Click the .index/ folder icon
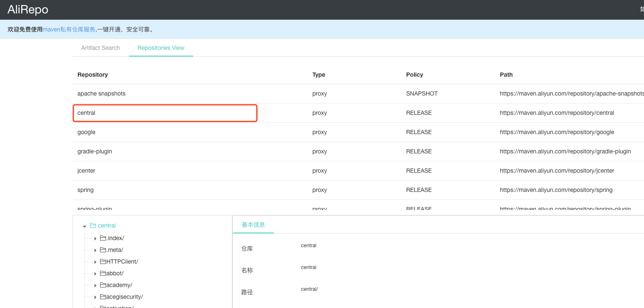Viewport: 644px width, 308px height. 103,238
